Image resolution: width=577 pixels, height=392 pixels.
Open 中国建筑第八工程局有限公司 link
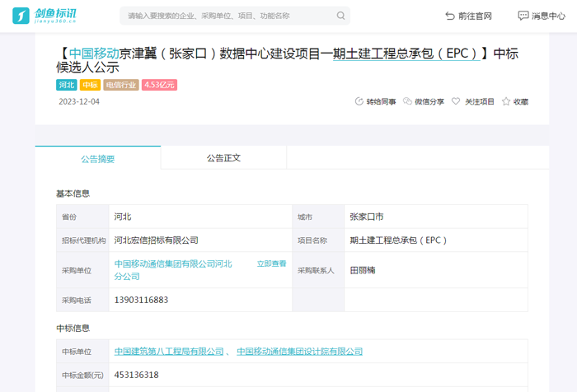(x=169, y=351)
